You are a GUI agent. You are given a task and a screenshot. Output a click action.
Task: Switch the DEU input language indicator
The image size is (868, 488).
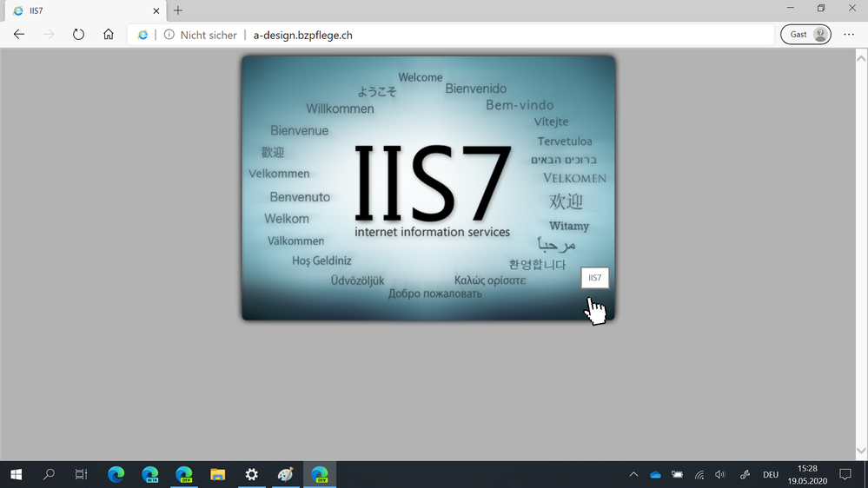point(771,474)
